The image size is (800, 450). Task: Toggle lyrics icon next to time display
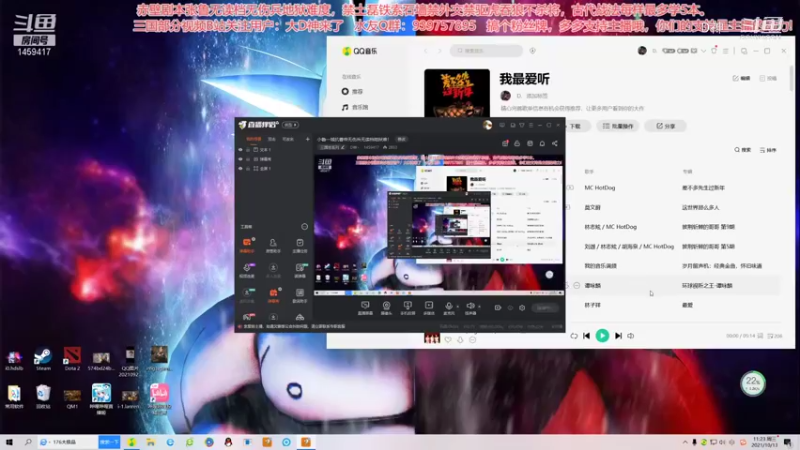tap(760, 336)
